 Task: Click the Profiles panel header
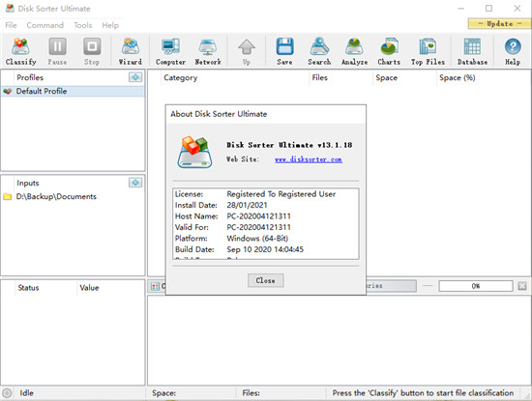point(30,77)
